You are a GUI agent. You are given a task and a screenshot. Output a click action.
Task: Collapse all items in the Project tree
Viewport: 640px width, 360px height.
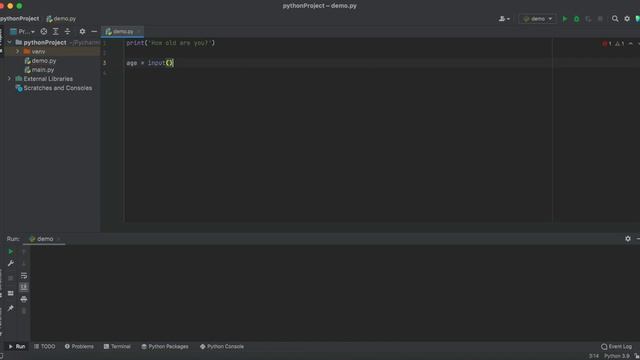(x=67, y=31)
